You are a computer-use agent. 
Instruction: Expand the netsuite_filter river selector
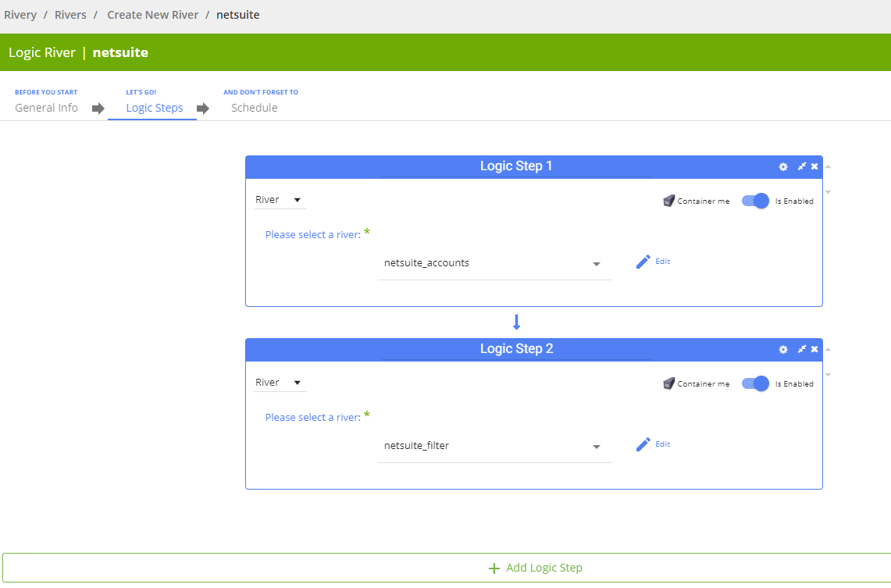point(597,447)
